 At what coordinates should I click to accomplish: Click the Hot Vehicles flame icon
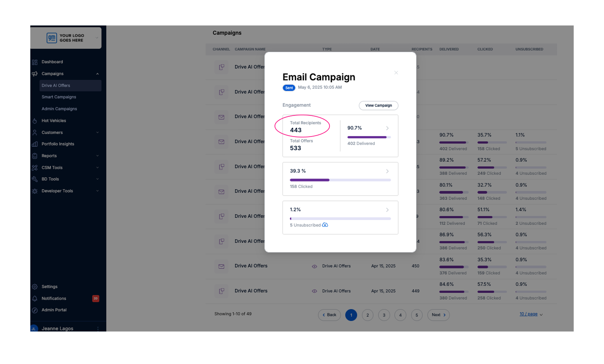coord(35,121)
